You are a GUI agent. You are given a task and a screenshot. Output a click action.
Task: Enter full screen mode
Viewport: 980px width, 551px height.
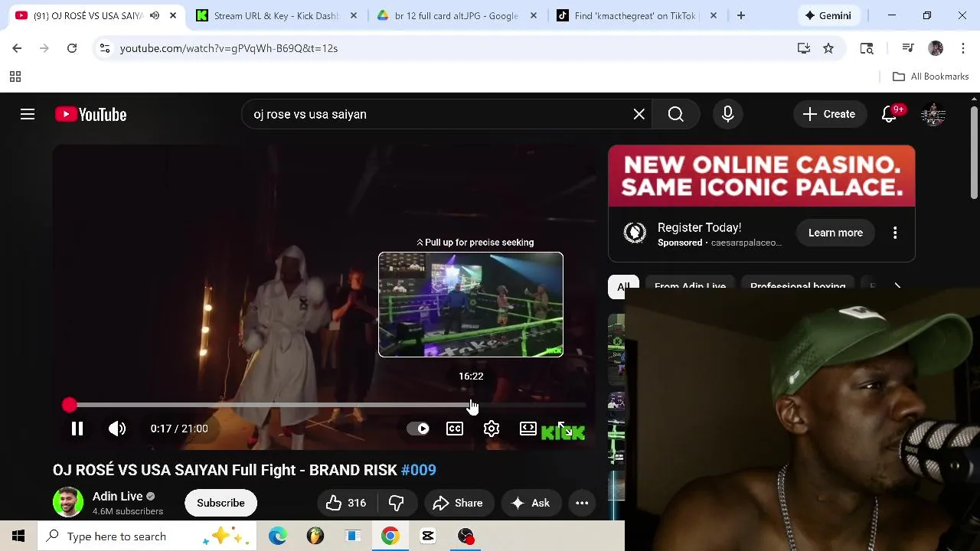click(x=563, y=429)
